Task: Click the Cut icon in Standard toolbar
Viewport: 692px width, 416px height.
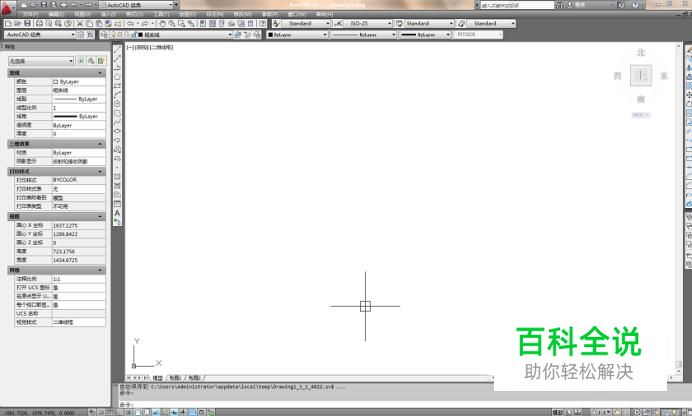Action: (x=80, y=23)
